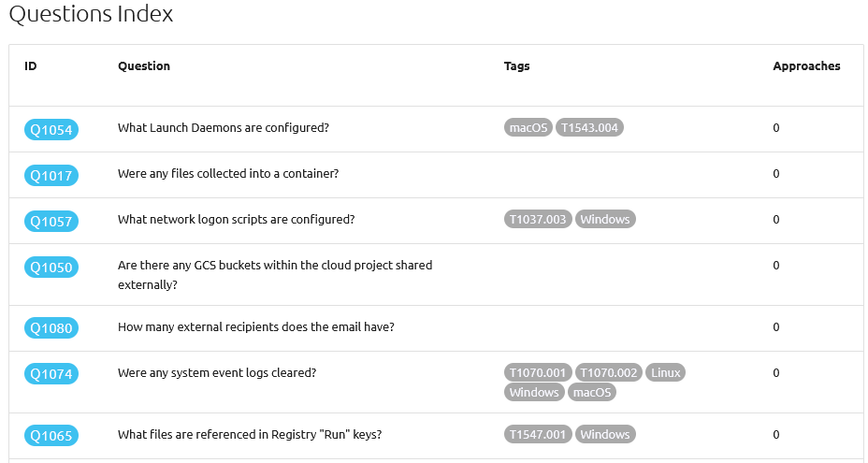The image size is (868, 463).
Task: Click the ID column header
Action: (x=31, y=66)
